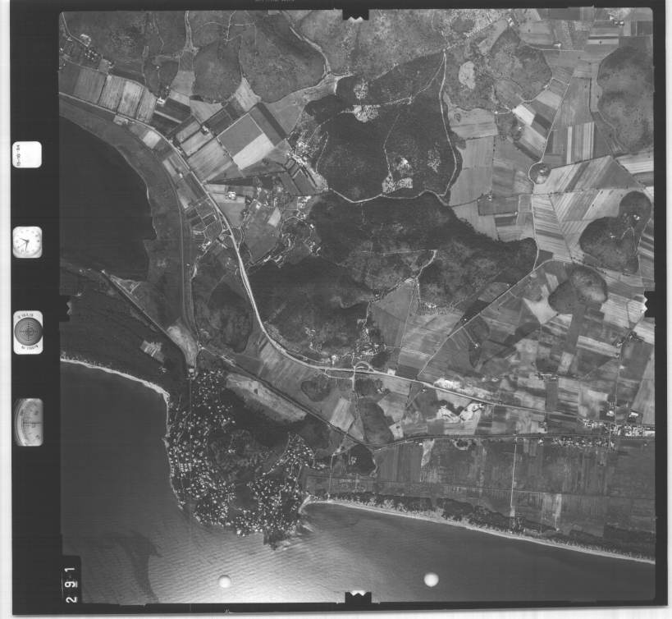Select the circular bubble level dial
The image size is (672, 619).
(28, 332)
